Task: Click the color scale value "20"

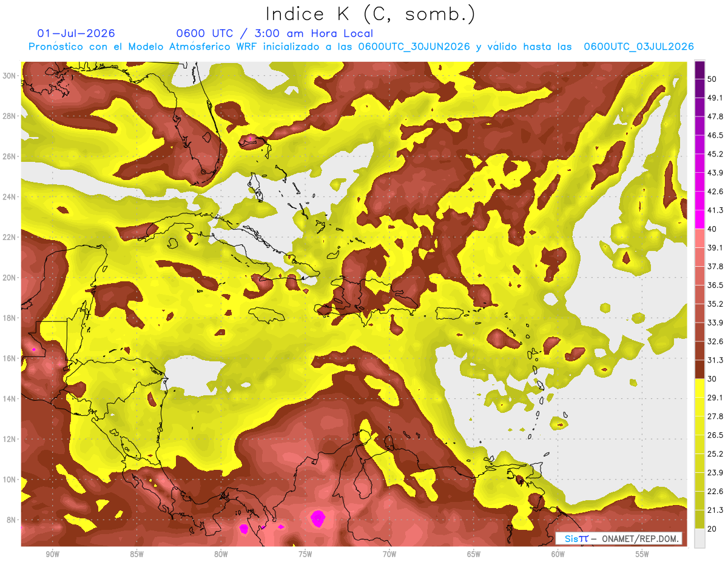Action: 712,529
